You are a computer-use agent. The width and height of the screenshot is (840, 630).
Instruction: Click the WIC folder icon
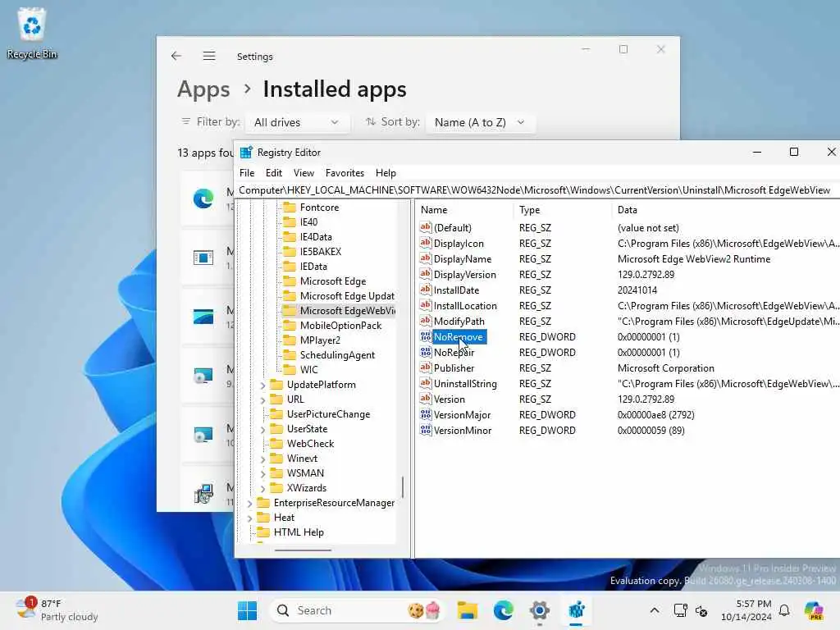point(290,369)
